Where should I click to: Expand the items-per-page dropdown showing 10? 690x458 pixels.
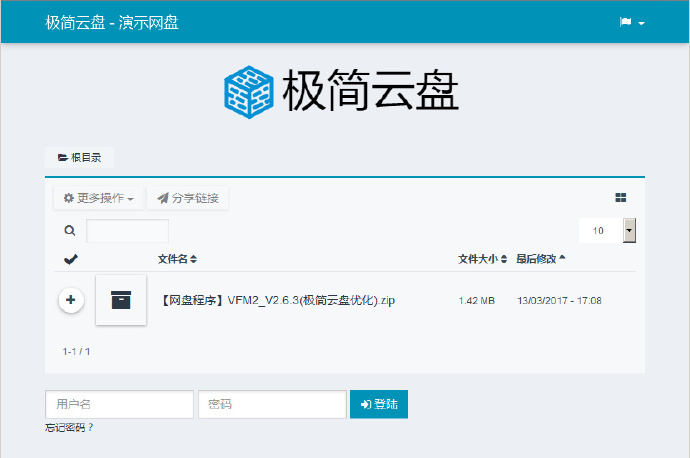coord(607,231)
